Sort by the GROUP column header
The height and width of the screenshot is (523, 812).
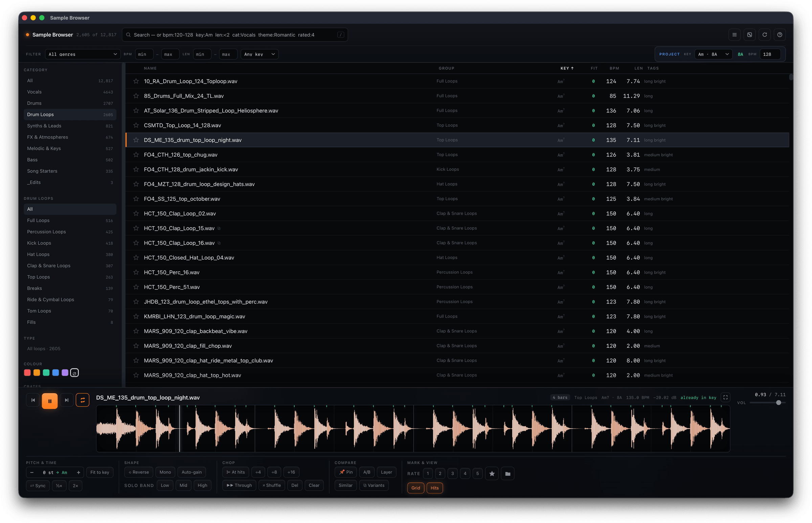446,68
